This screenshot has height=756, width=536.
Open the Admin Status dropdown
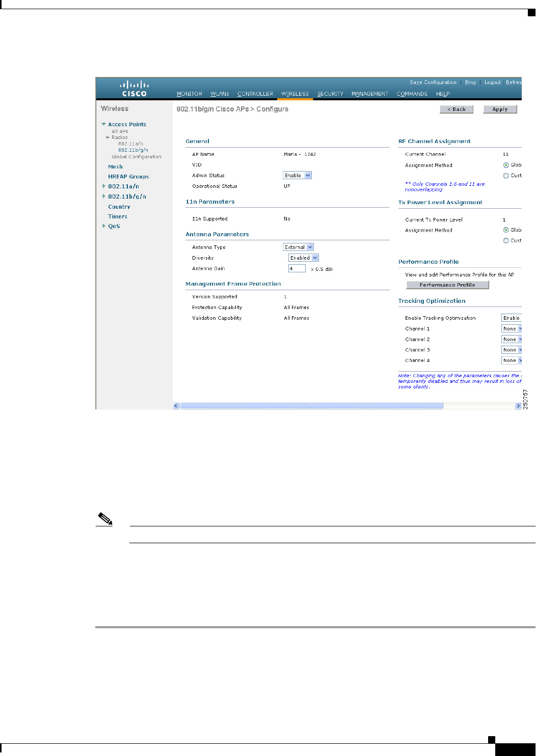(x=297, y=175)
